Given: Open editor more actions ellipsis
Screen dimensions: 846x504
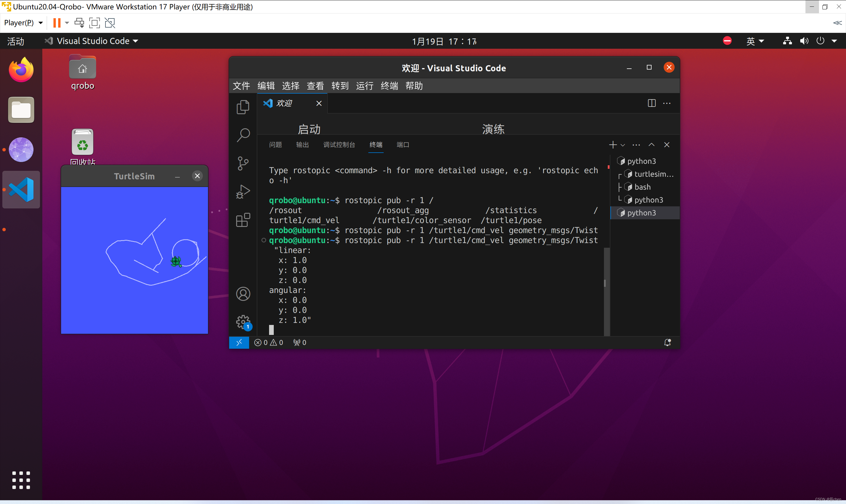Looking at the screenshot, I should click(667, 103).
